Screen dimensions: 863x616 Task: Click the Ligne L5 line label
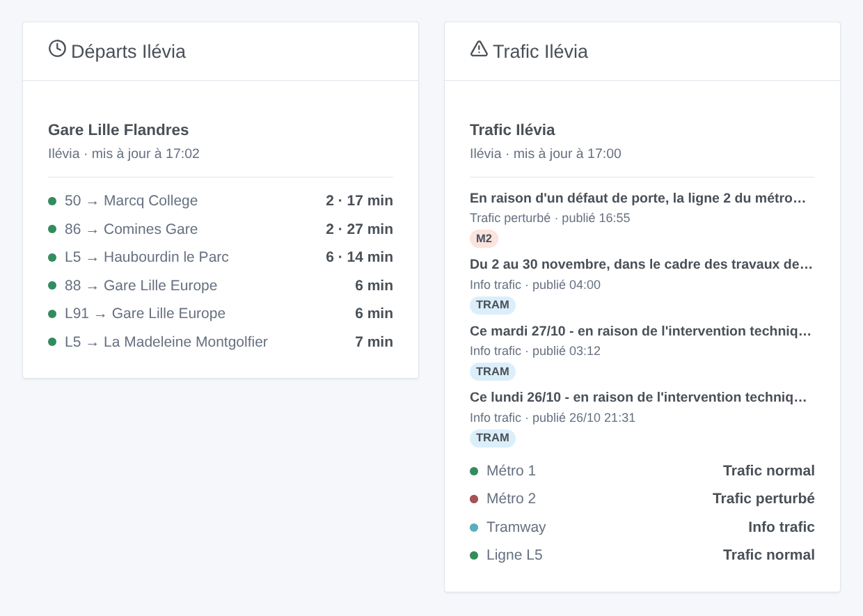[x=514, y=555]
